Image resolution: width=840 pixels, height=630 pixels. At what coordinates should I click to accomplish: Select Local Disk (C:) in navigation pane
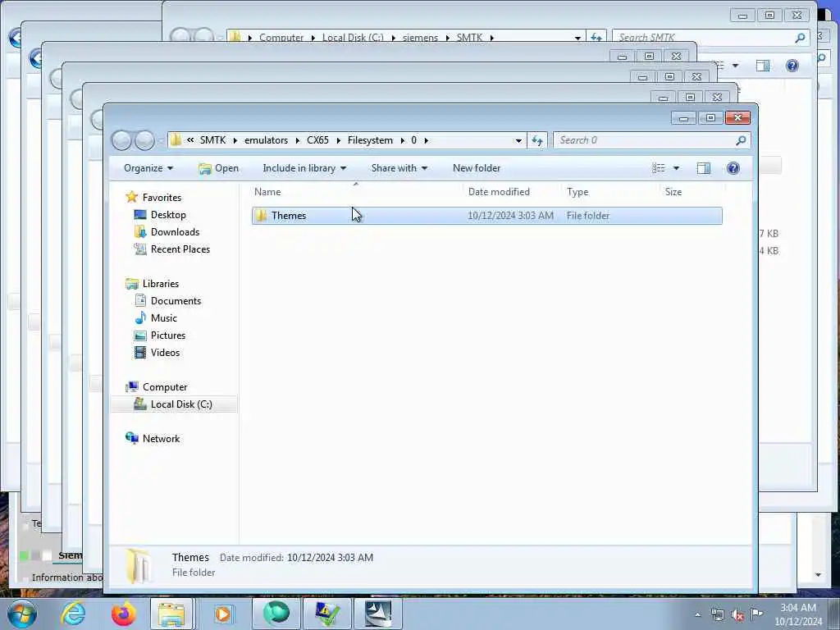click(x=181, y=404)
